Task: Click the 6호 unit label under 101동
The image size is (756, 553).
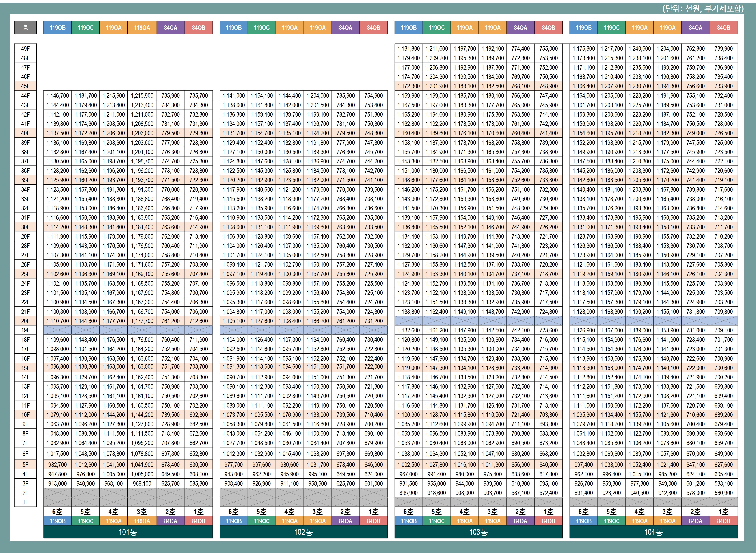Action: pos(58,511)
